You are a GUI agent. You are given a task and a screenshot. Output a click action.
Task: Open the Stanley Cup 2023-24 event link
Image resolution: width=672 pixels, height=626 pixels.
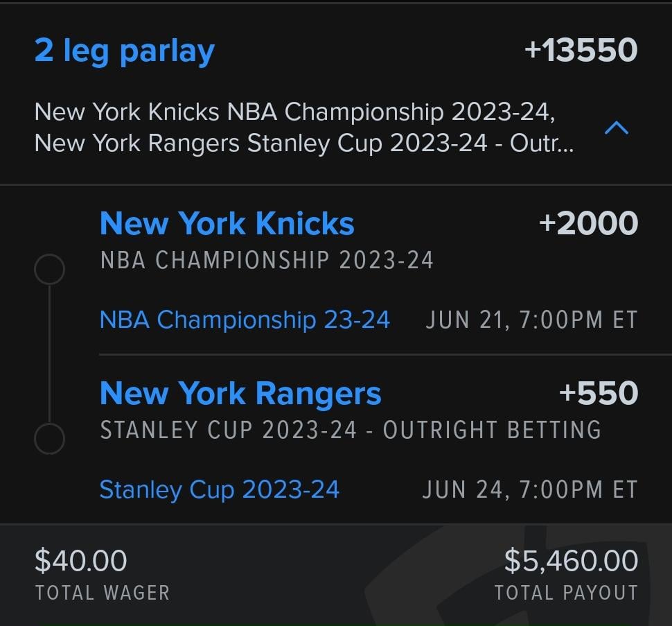tap(220, 489)
